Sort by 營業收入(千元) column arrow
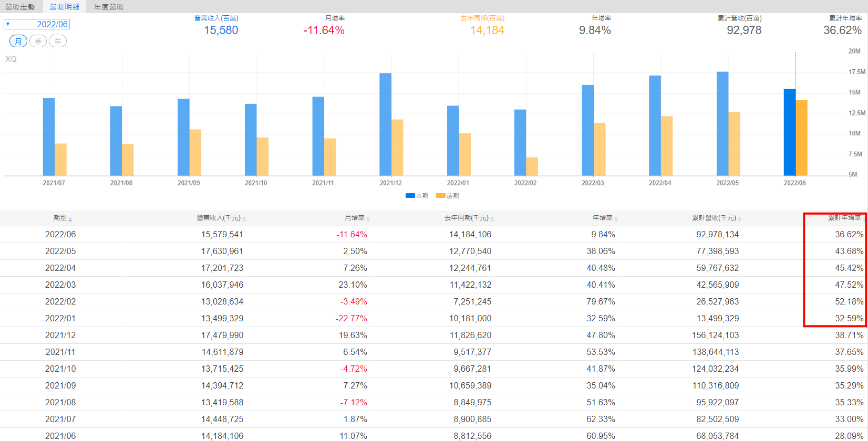868x441 pixels. click(244, 219)
